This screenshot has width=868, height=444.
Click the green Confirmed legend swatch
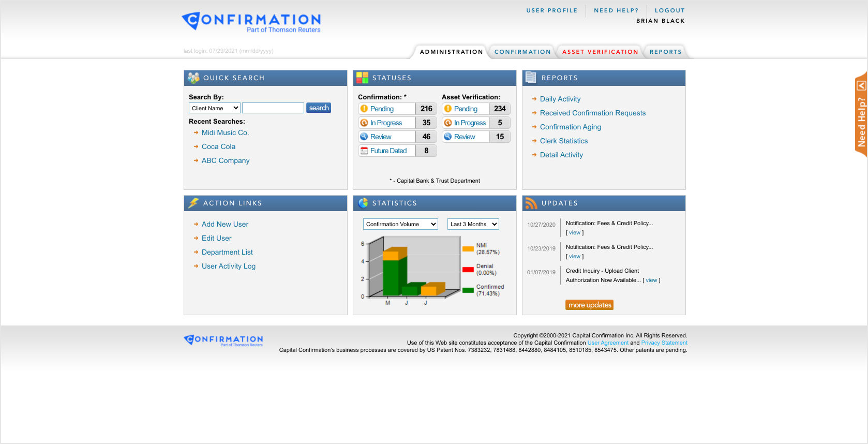coord(468,290)
